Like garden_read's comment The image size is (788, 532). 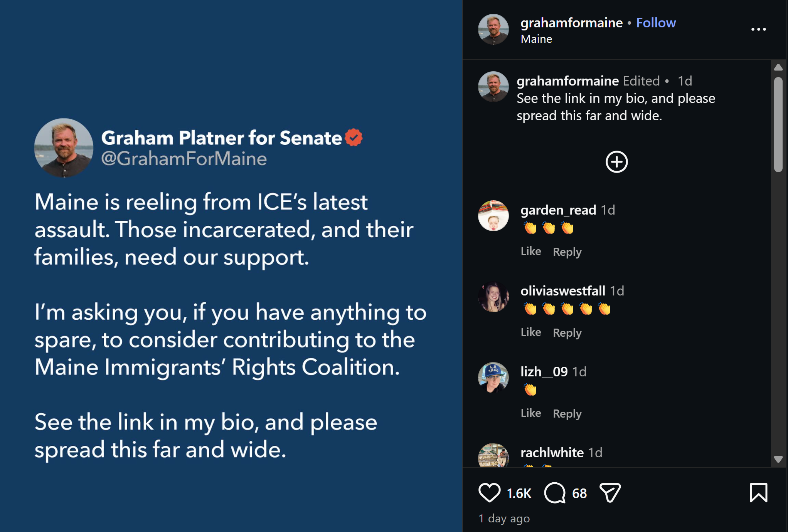pyautogui.click(x=530, y=251)
